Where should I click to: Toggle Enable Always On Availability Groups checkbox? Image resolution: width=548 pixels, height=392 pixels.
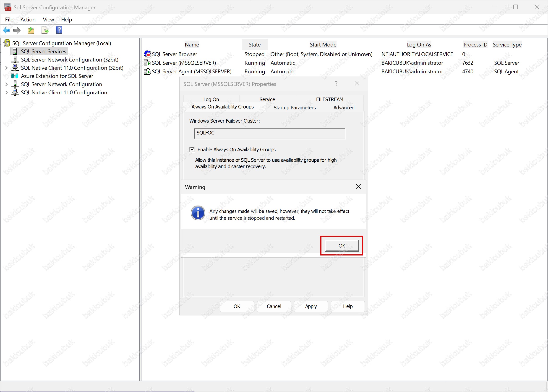(x=192, y=150)
